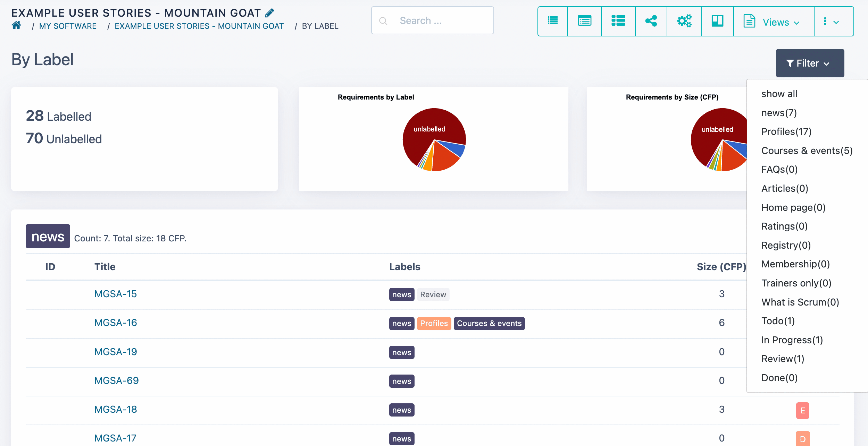Click the news label on MGSA-19

402,352
